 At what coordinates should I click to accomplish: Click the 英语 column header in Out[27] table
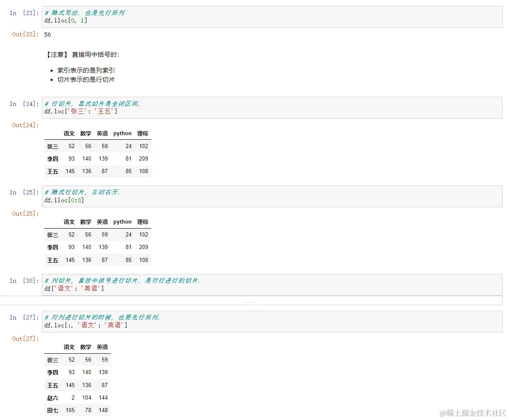point(102,347)
